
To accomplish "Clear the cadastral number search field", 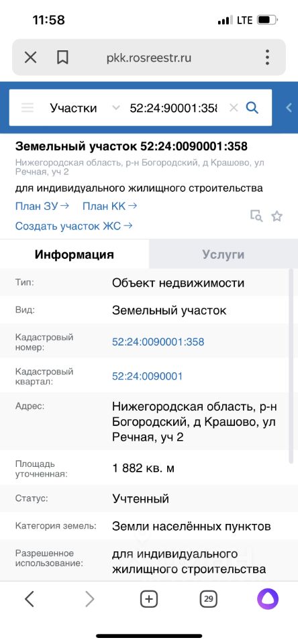I will [x=234, y=108].
